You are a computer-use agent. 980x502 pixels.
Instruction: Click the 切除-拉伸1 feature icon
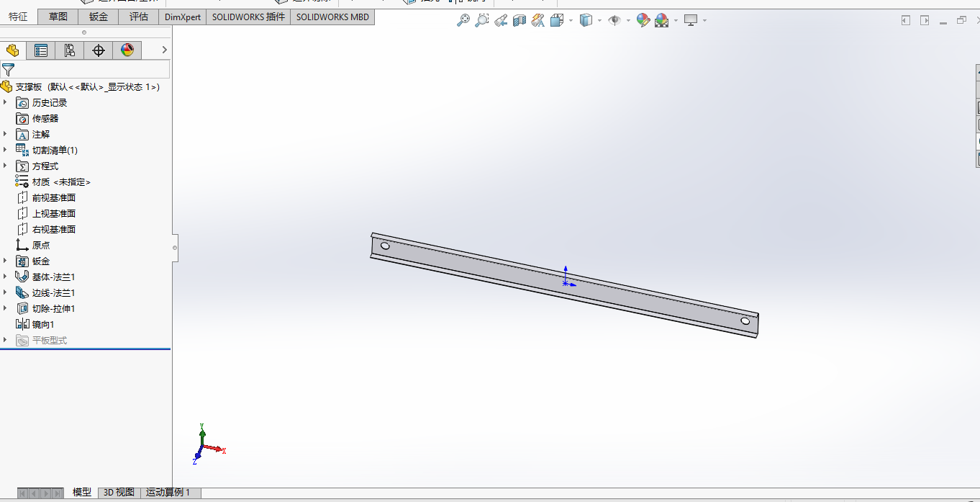click(22, 308)
